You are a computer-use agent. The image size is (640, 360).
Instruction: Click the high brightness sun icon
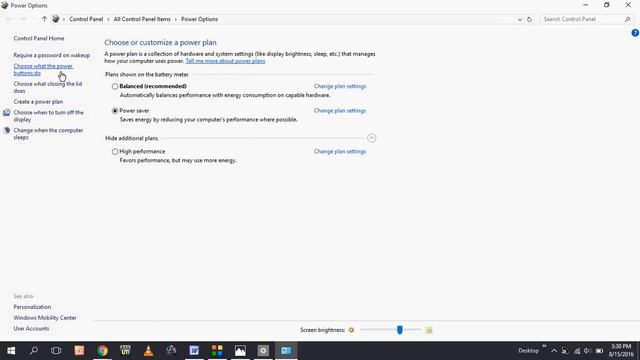tap(429, 330)
